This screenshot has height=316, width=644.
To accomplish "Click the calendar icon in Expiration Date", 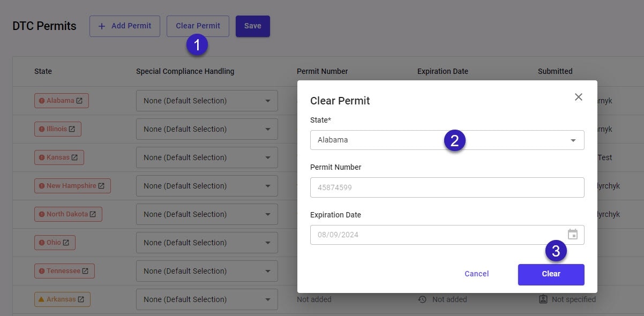I will click(x=572, y=235).
